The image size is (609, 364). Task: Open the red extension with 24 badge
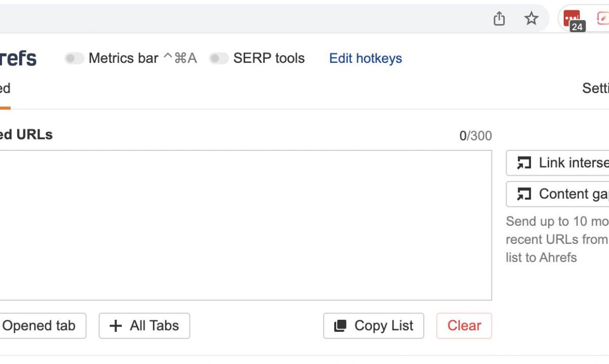[572, 19]
